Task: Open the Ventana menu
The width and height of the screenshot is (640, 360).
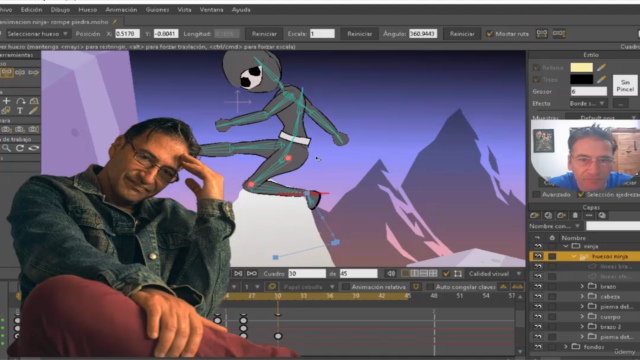Action: [x=211, y=9]
